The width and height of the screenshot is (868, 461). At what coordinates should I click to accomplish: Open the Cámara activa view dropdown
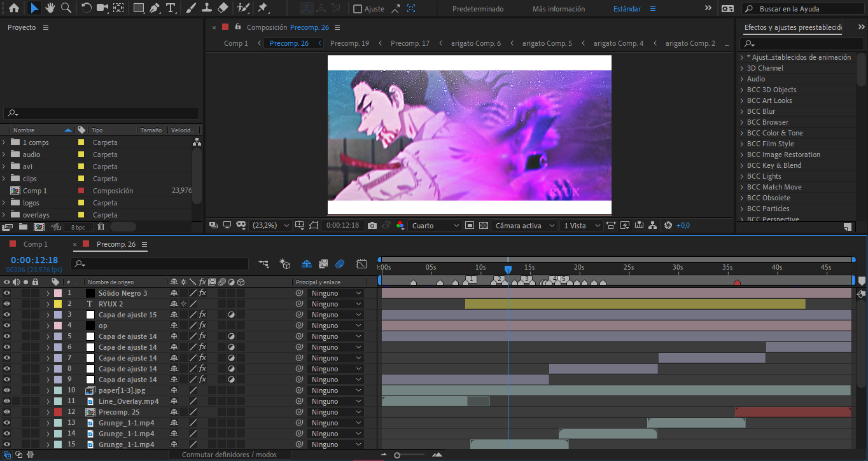pyautogui.click(x=524, y=225)
